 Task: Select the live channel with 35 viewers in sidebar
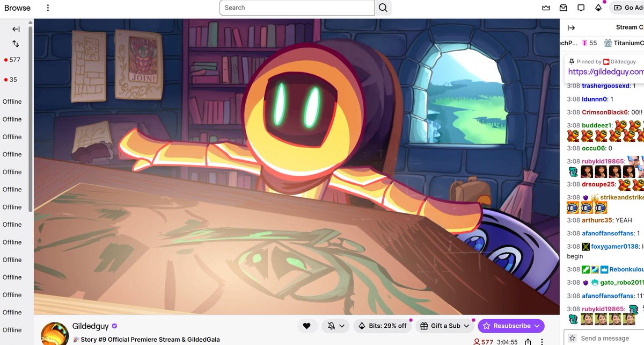point(10,80)
